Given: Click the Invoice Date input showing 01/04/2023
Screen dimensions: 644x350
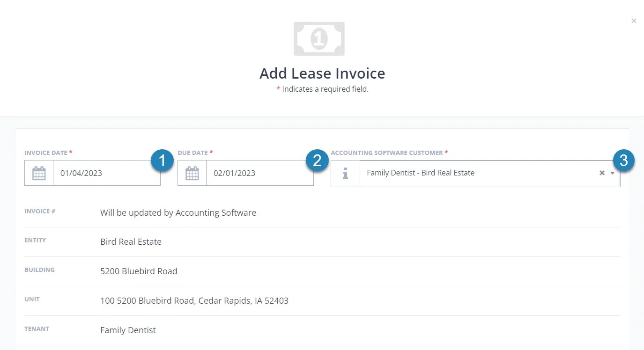Looking at the screenshot, I should pos(106,173).
